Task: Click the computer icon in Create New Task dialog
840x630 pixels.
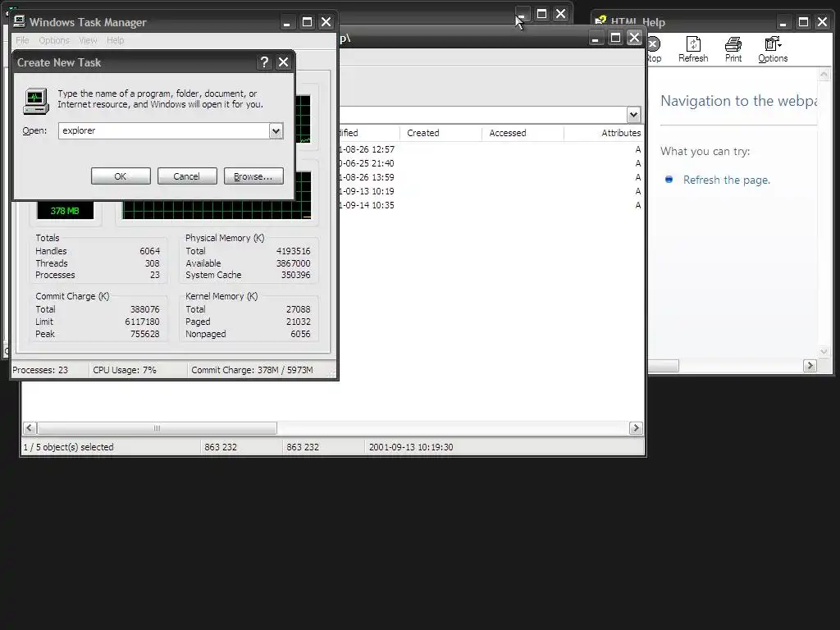Action: click(x=36, y=101)
